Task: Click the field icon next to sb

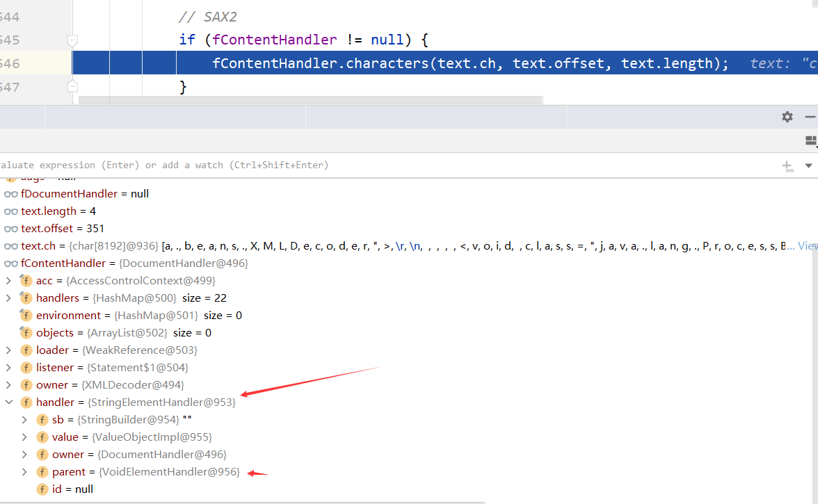Action: pyautogui.click(x=42, y=420)
